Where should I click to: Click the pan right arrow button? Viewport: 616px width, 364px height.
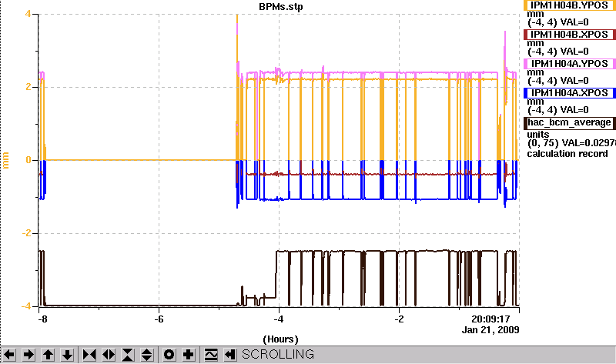click(x=28, y=355)
